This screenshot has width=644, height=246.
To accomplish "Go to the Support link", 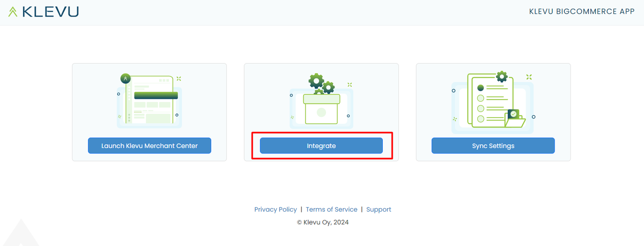I will (x=379, y=209).
